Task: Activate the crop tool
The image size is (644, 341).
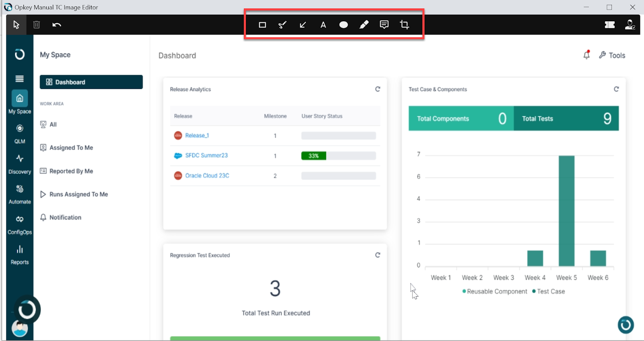Action: (x=405, y=25)
